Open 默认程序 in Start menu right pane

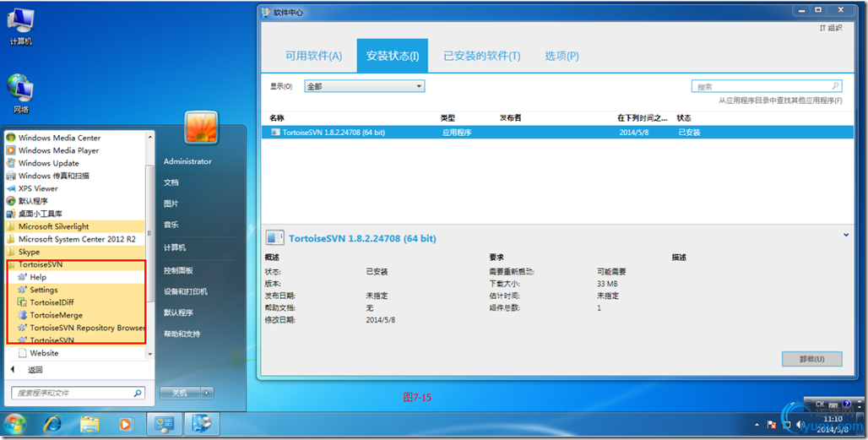tap(178, 312)
